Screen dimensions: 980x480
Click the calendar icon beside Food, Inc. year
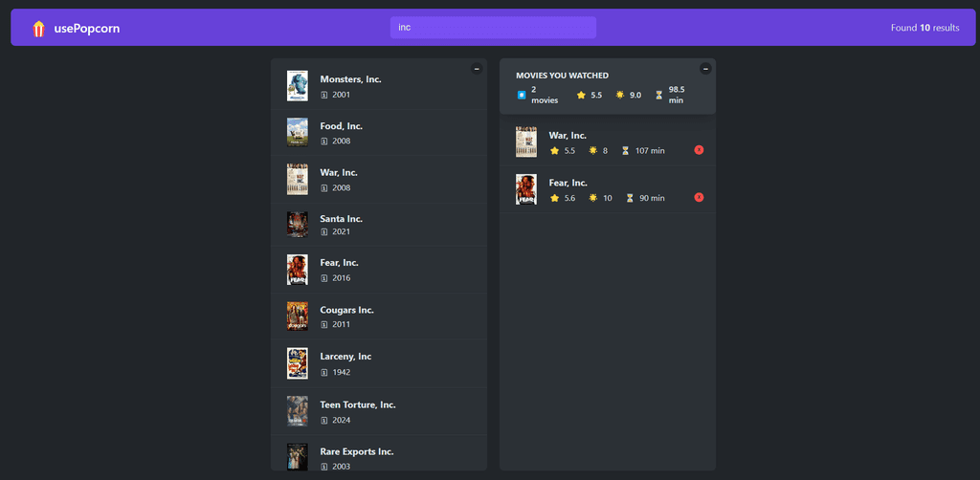(x=323, y=142)
